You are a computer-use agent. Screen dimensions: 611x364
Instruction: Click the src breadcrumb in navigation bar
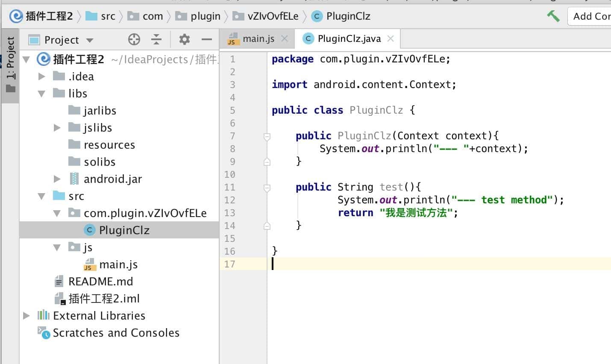click(100, 16)
